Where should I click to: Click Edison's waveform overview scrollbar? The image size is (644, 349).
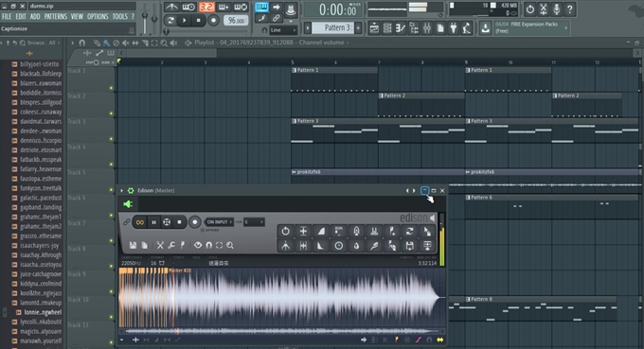pyautogui.click(x=282, y=331)
